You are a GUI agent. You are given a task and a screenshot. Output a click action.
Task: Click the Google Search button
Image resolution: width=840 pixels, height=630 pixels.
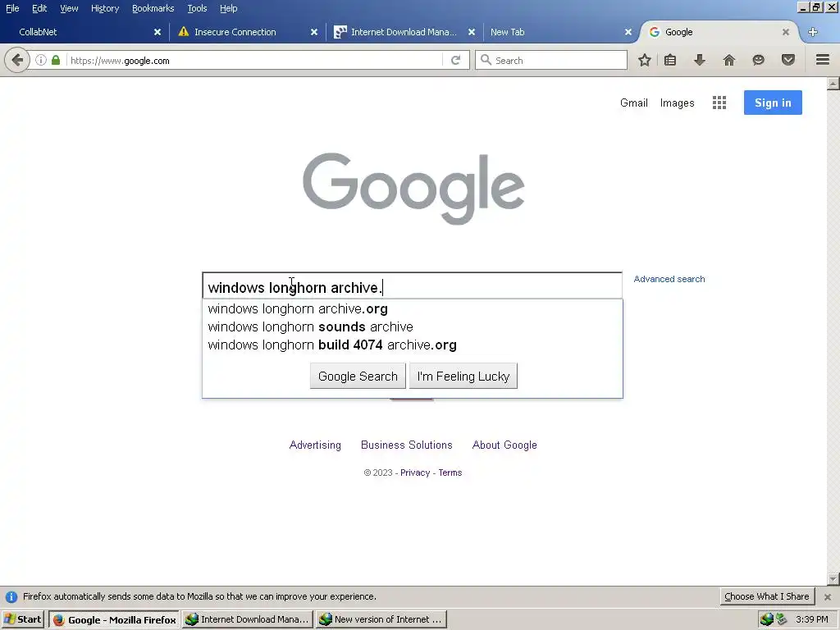[358, 376]
